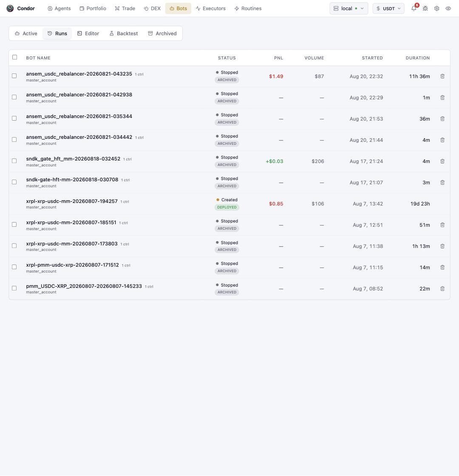Click the BOT NAME column header
The height and width of the screenshot is (476, 459).
pyautogui.click(x=38, y=58)
